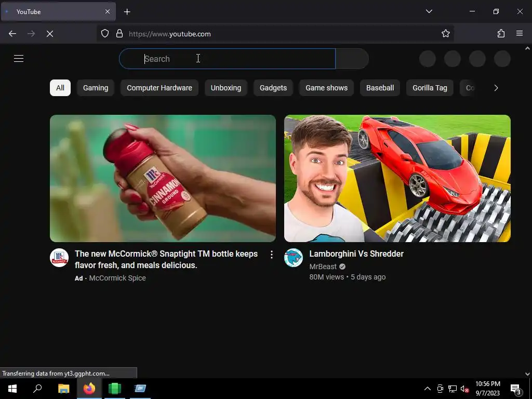
Task: Show more filter chips with right arrow
Action: click(496, 88)
